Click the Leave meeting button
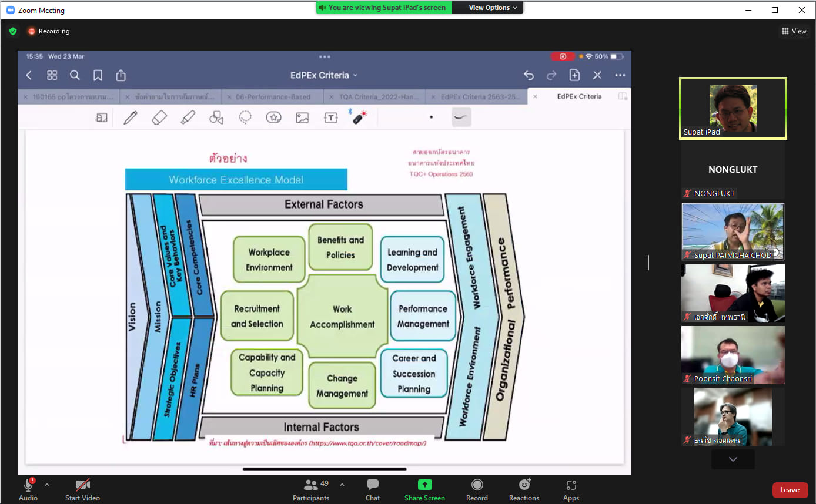 coord(790,490)
